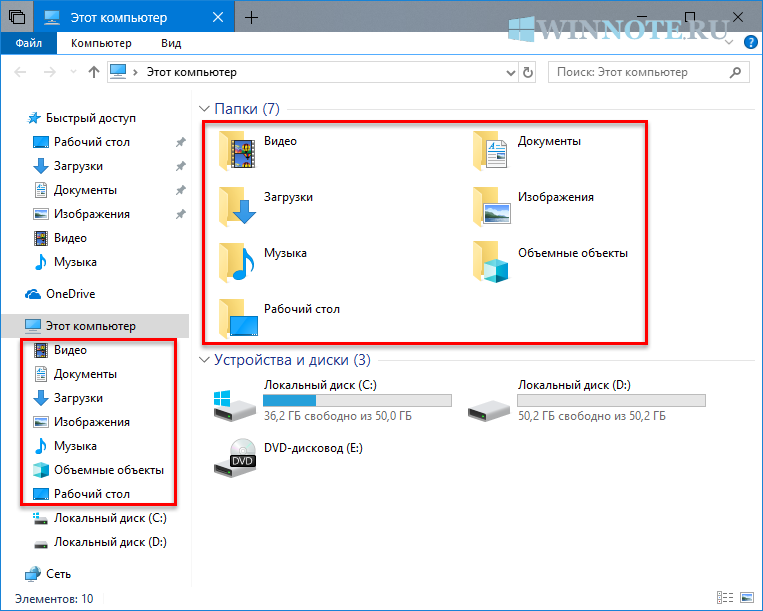Select Локальный диск (C:) in sidebar
This screenshot has width=763, height=611.
tap(100, 518)
